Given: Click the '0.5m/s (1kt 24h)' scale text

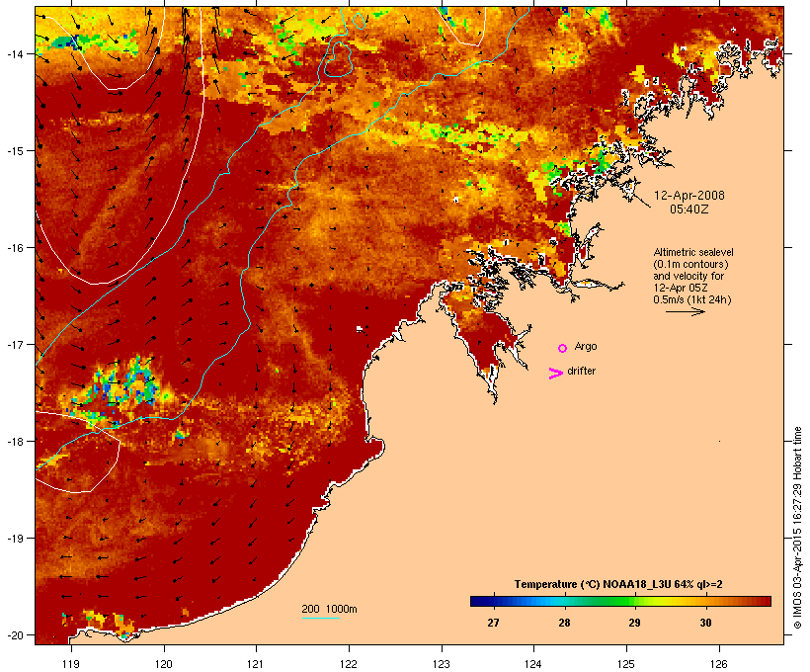Looking at the screenshot, I should (x=692, y=299).
